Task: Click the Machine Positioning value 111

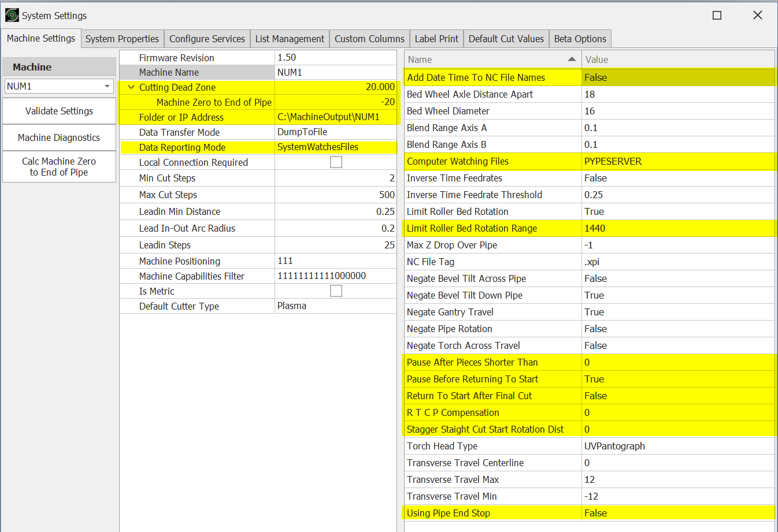Action: [x=335, y=261]
